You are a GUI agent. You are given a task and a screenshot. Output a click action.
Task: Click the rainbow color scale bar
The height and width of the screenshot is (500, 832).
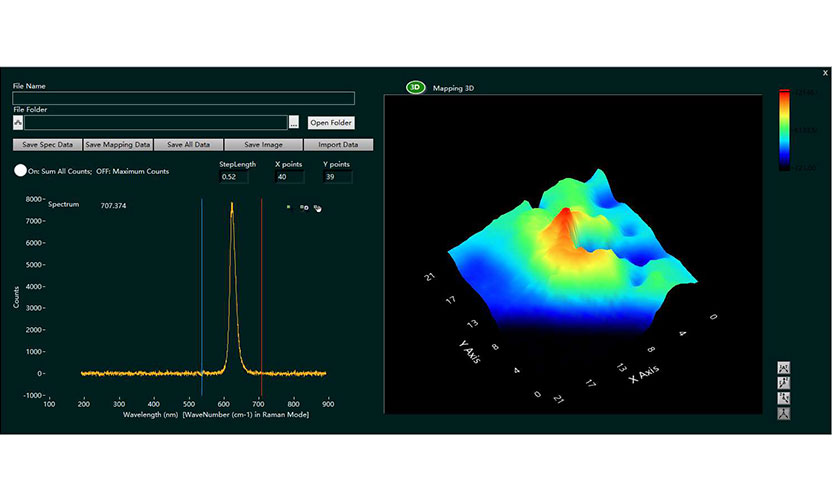(784, 130)
